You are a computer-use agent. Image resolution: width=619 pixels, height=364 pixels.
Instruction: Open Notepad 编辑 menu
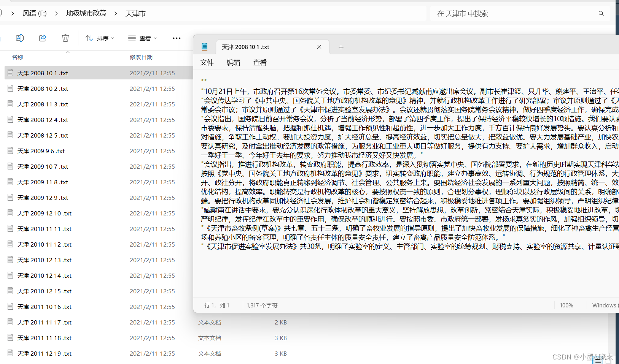pos(234,62)
